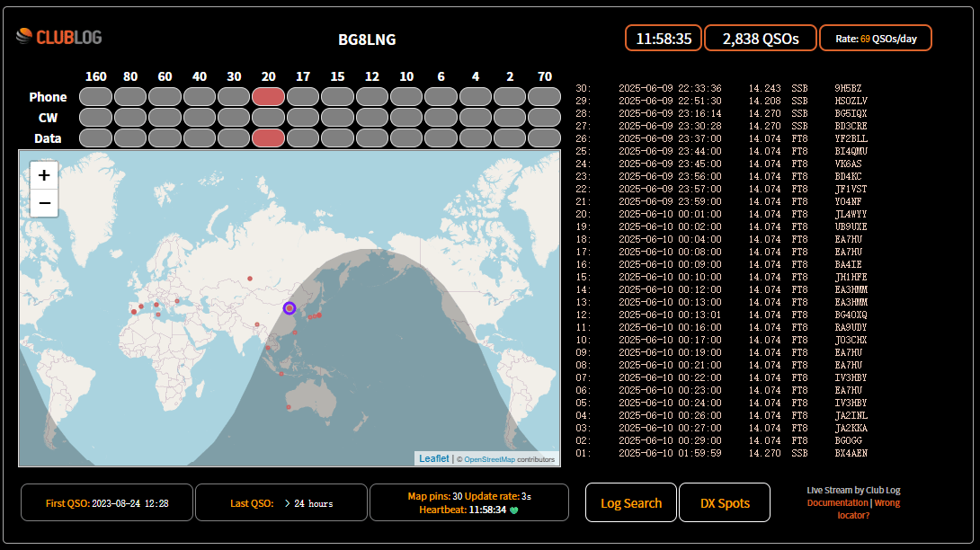
Task: Toggle the 160m Phone filter pill
Action: (95, 97)
